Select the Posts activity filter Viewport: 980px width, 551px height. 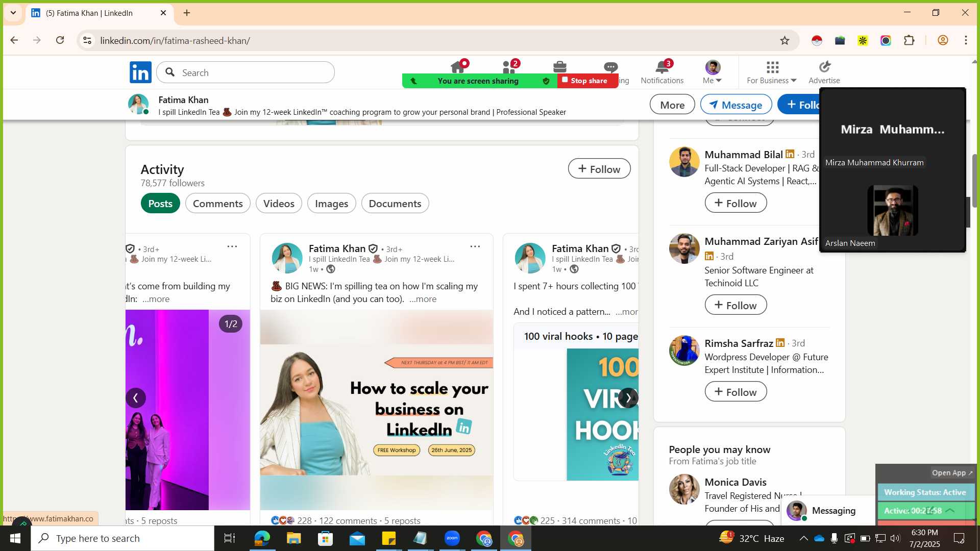pos(160,203)
